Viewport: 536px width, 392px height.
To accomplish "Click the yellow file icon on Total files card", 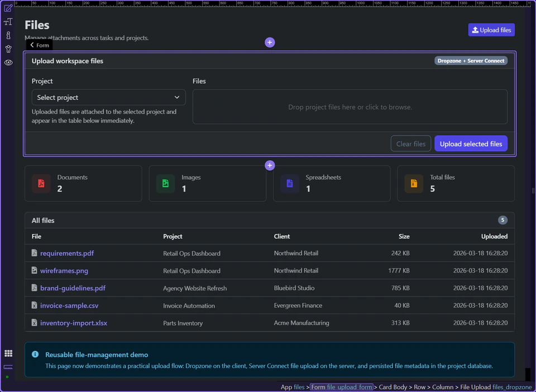I will [413, 183].
